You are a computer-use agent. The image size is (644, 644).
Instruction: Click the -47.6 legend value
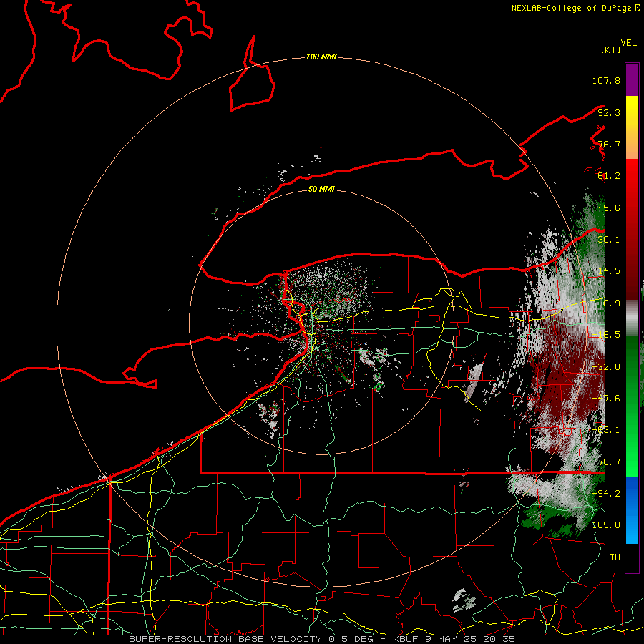point(606,399)
